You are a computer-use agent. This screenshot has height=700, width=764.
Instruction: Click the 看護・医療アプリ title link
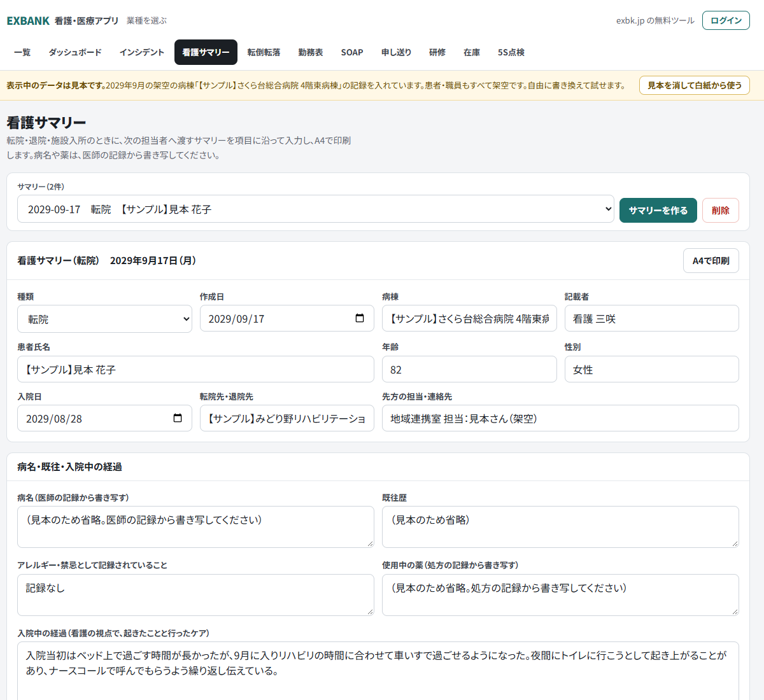[x=87, y=20]
